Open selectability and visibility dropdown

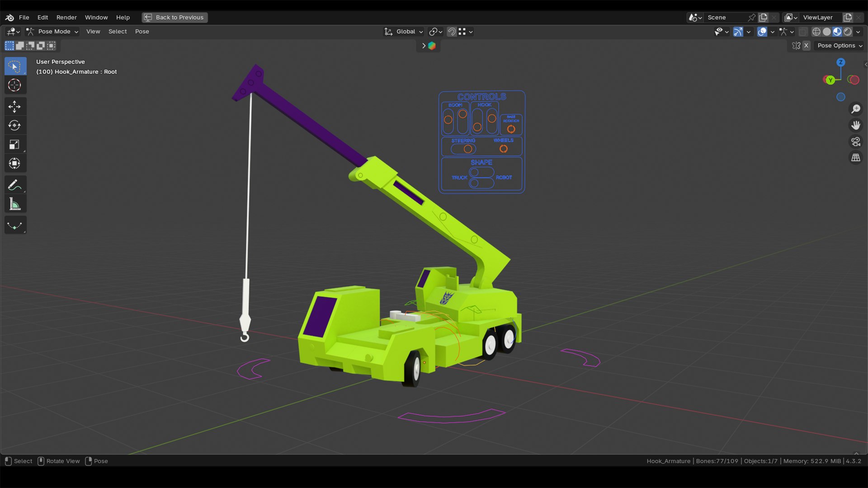coord(721,32)
